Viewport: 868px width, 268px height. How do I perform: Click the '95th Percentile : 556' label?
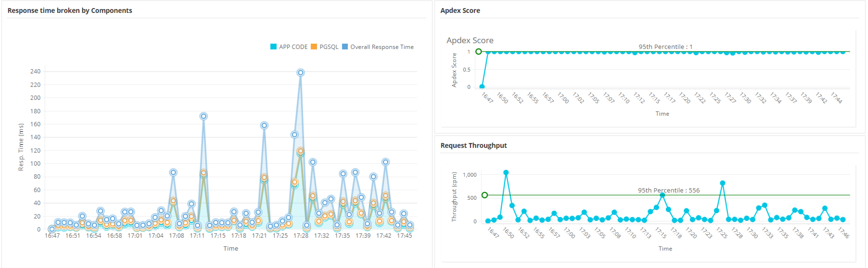click(x=669, y=190)
